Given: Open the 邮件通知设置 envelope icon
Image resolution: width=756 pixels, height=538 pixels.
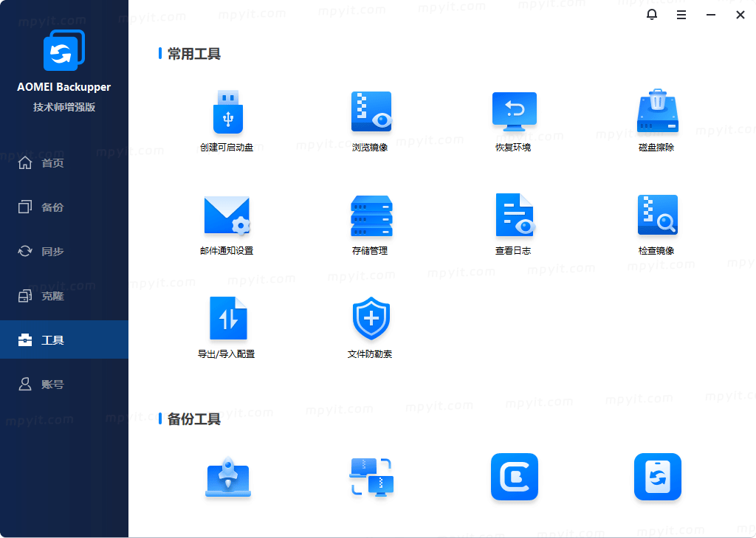Looking at the screenshot, I should click(227, 215).
